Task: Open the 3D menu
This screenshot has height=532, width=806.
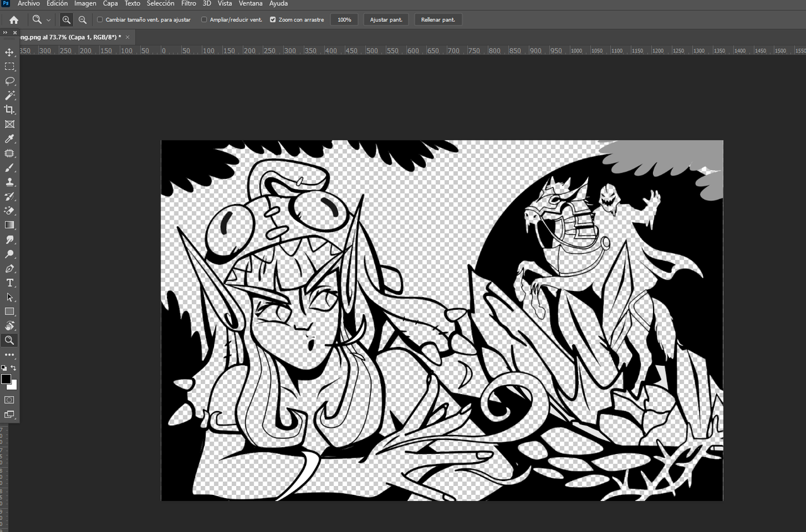Action: pyautogui.click(x=207, y=3)
